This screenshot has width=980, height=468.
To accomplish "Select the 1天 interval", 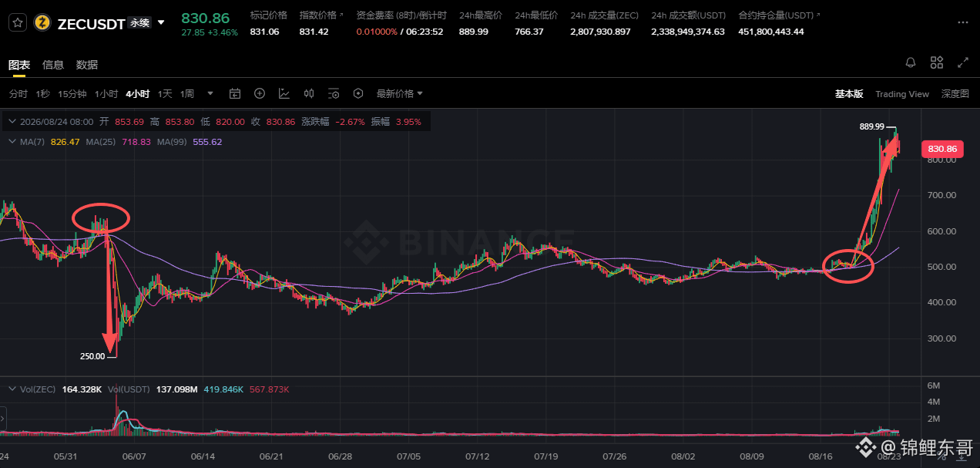I will tap(165, 94).
